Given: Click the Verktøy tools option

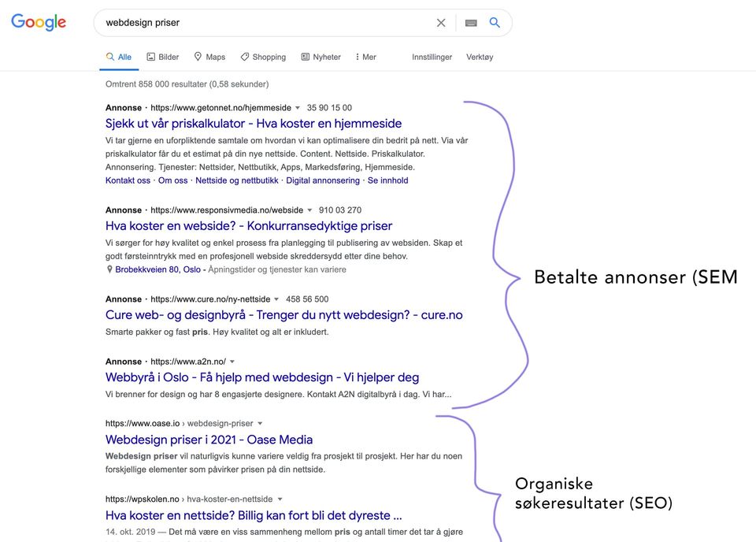Looking at the screenshot, I should coord(480,57).
